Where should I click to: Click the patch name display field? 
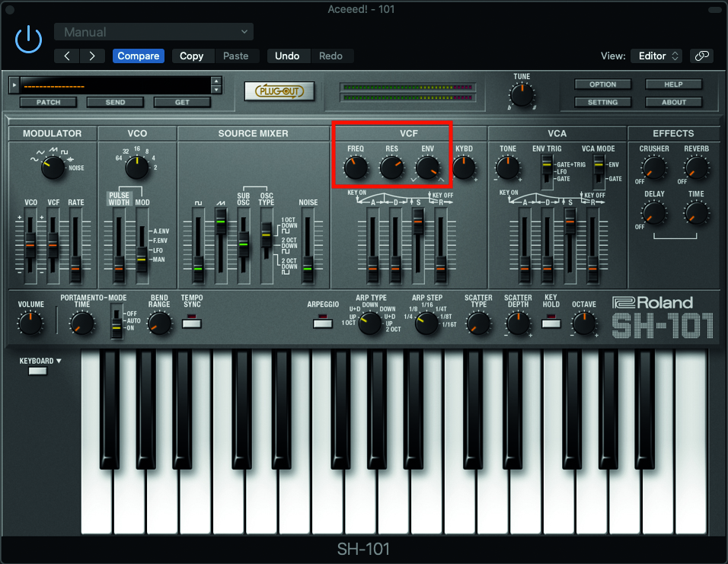click(x=115, y=86)
